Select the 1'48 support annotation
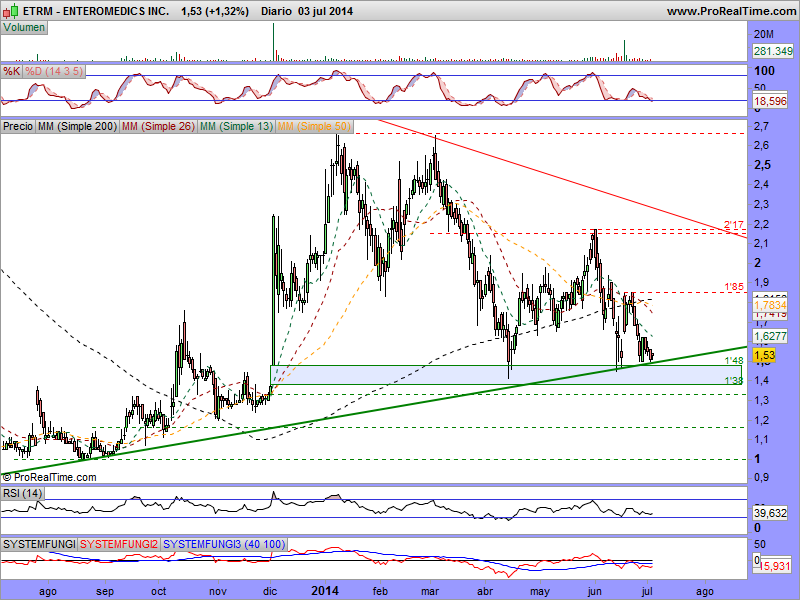800x600 pixels. (734, 361)
